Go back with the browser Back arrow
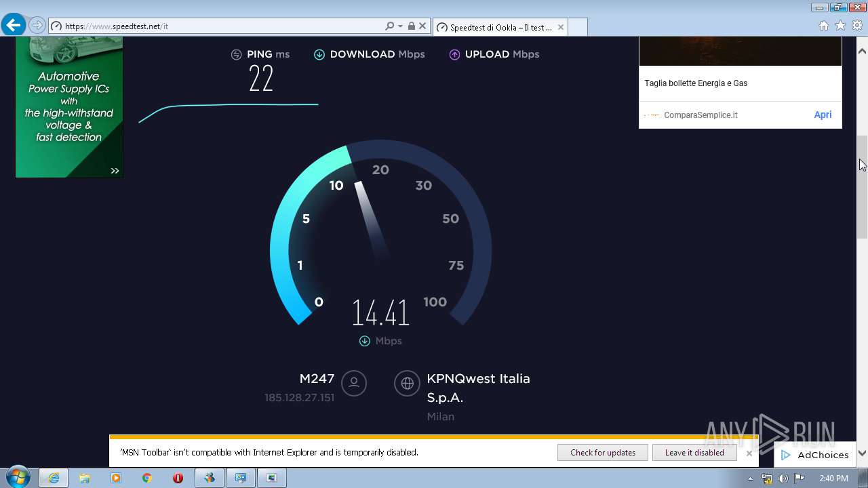Screen dimensions: 868x488 (14, 26)
